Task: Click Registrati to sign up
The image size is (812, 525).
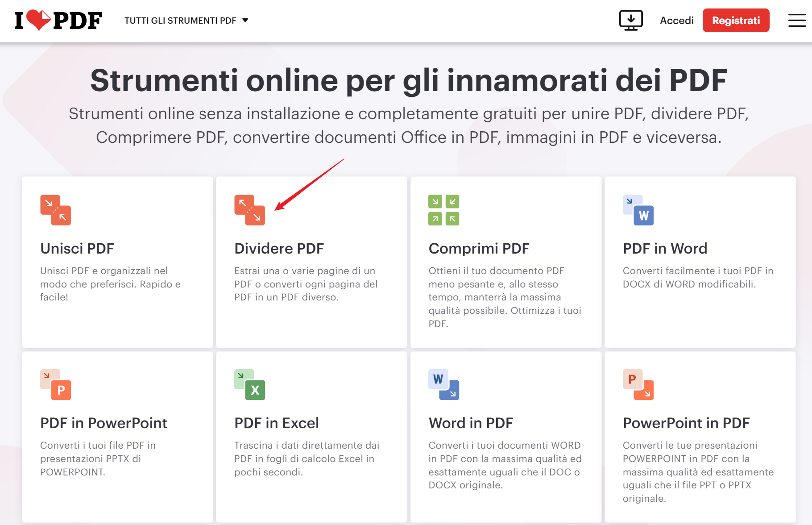Action: (736, 20)
